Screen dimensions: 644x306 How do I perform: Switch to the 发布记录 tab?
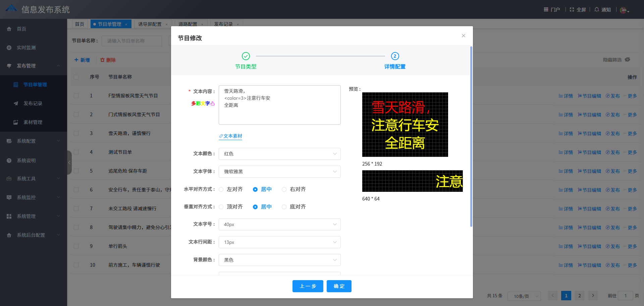point(223,24)
